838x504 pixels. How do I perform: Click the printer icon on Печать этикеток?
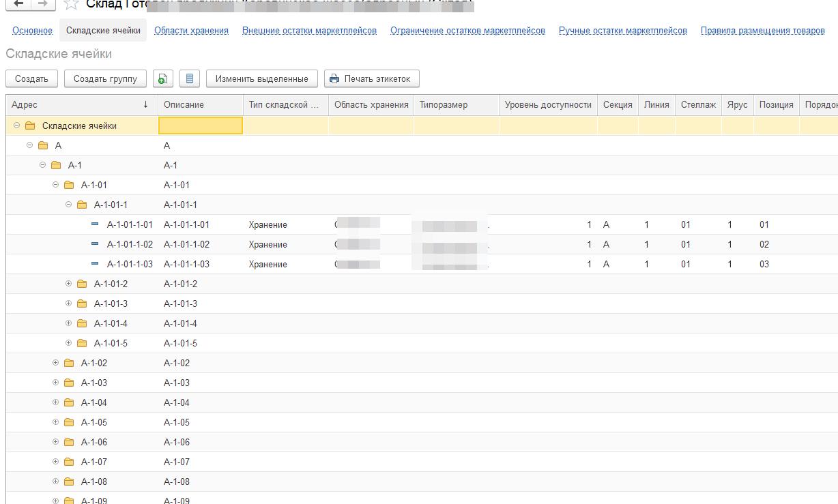pyautogui.click(x=334, y=78)
